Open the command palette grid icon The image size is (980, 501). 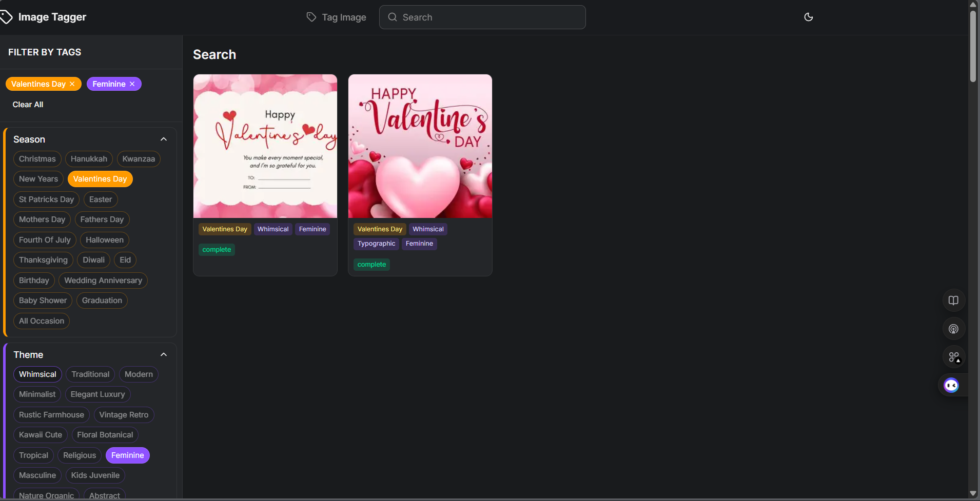pyautogui.click(x=953, y=356)
